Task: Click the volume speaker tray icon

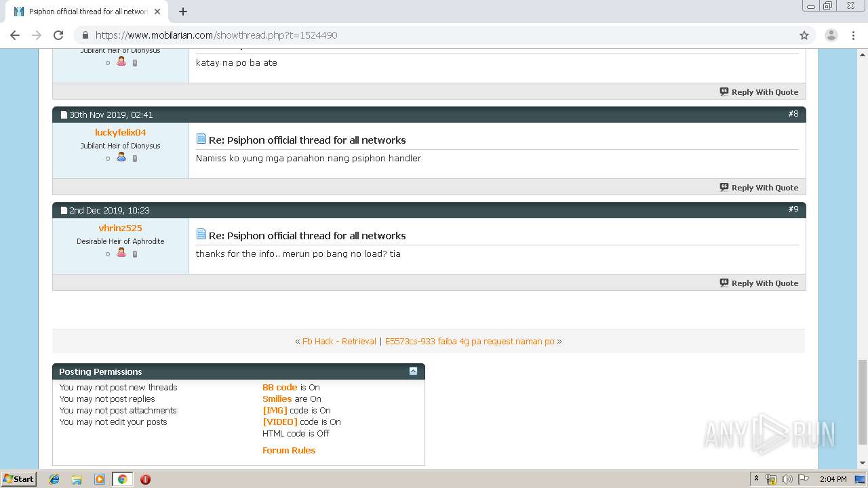Action: point(787,479)
